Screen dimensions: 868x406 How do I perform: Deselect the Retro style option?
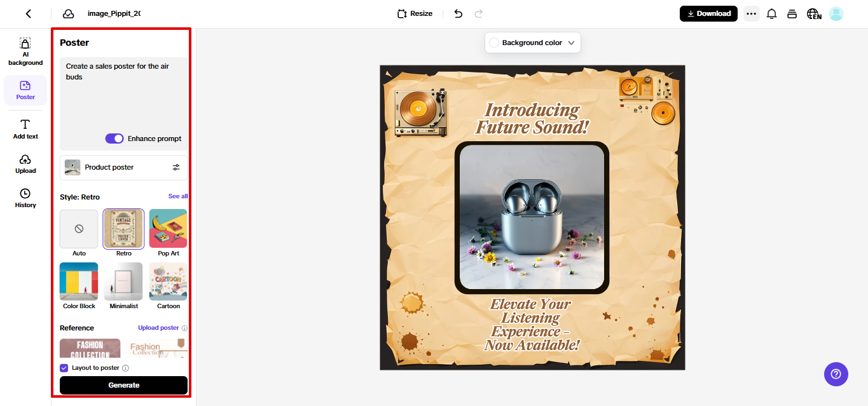click(123, 228)
